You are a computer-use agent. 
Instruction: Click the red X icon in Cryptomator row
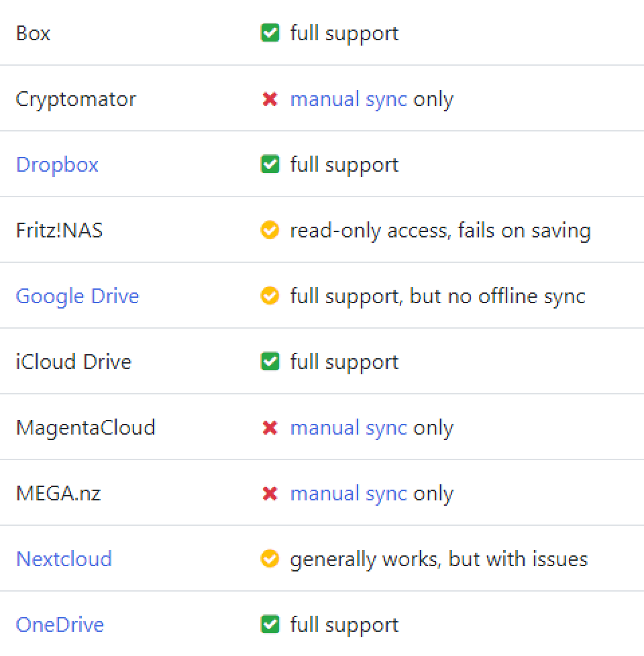point(270,99)
